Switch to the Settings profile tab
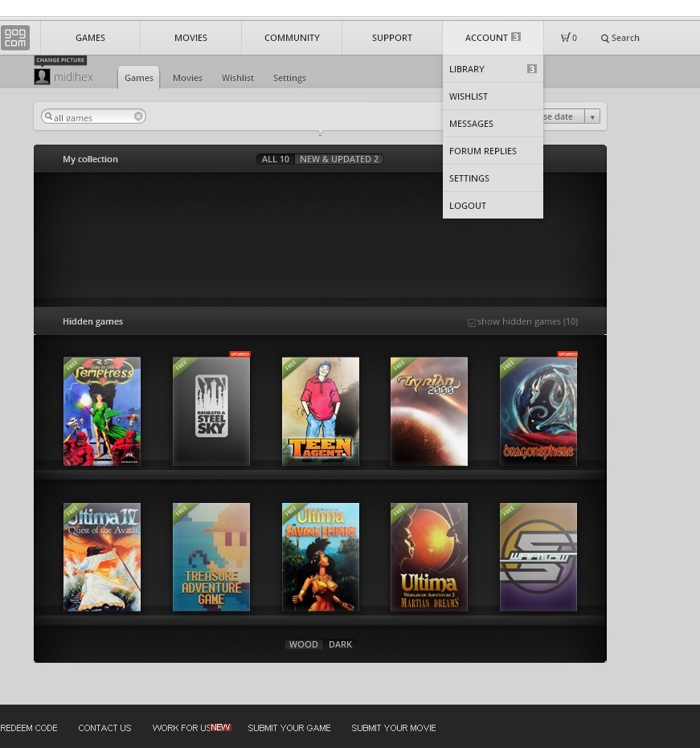Viewport: 700px width, 748px height. coord(289,78)
